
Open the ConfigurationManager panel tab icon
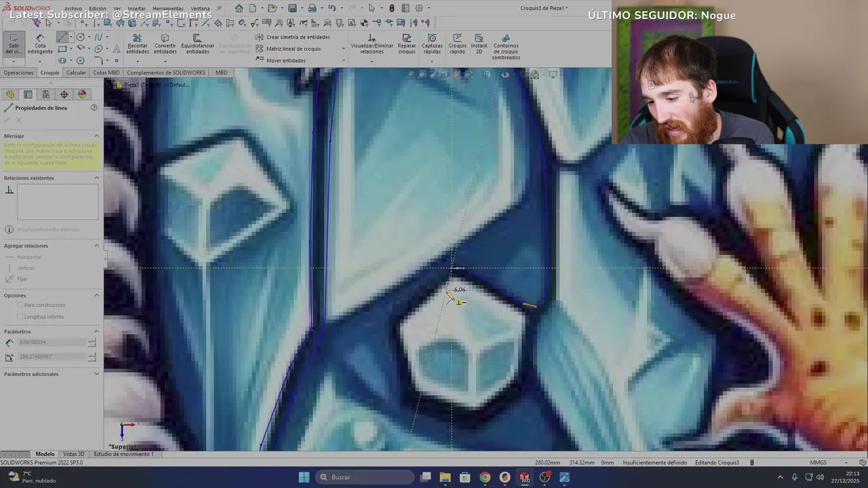(x=46, y=94)
